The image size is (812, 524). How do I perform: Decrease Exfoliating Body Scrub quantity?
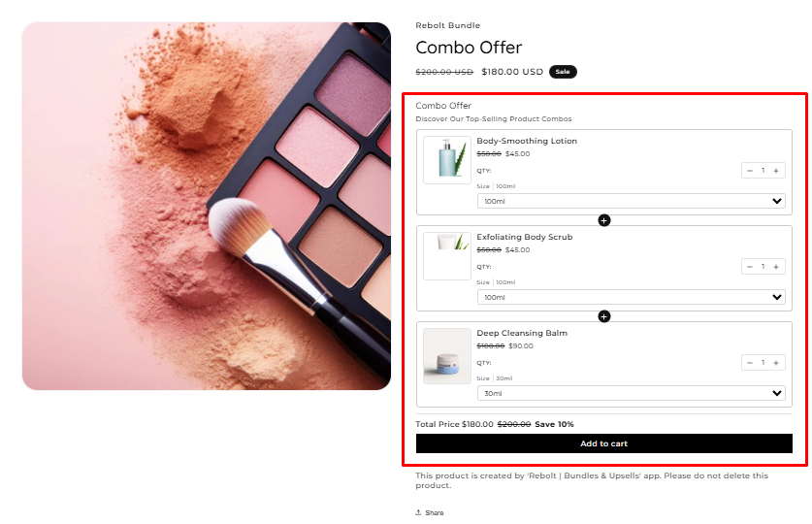click(x=749, y=267)
